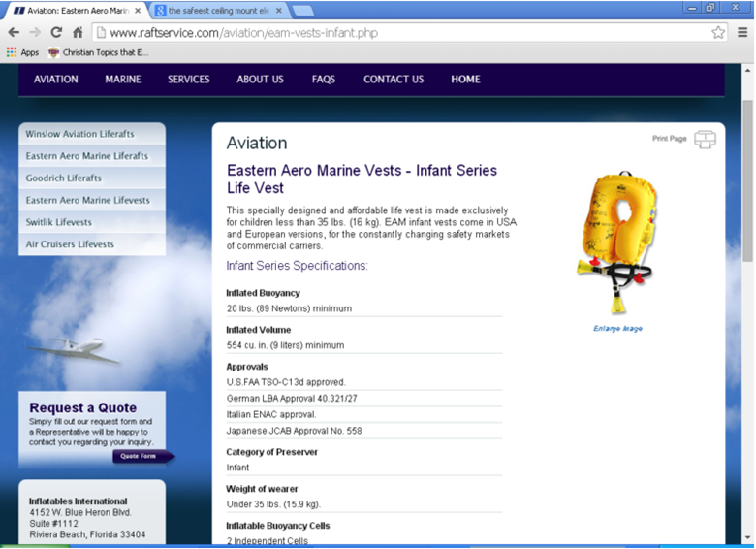Go to the HOME navigation item
Image resolution: width=756 pixels, height=549 pixels.
click(465, 80)
